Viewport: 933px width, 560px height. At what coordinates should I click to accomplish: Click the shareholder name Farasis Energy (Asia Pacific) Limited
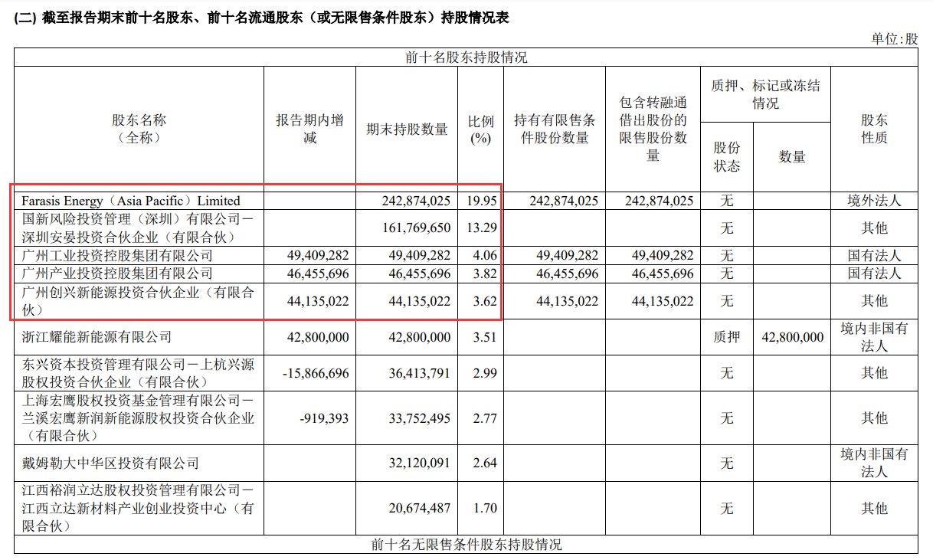click(131, 201)
